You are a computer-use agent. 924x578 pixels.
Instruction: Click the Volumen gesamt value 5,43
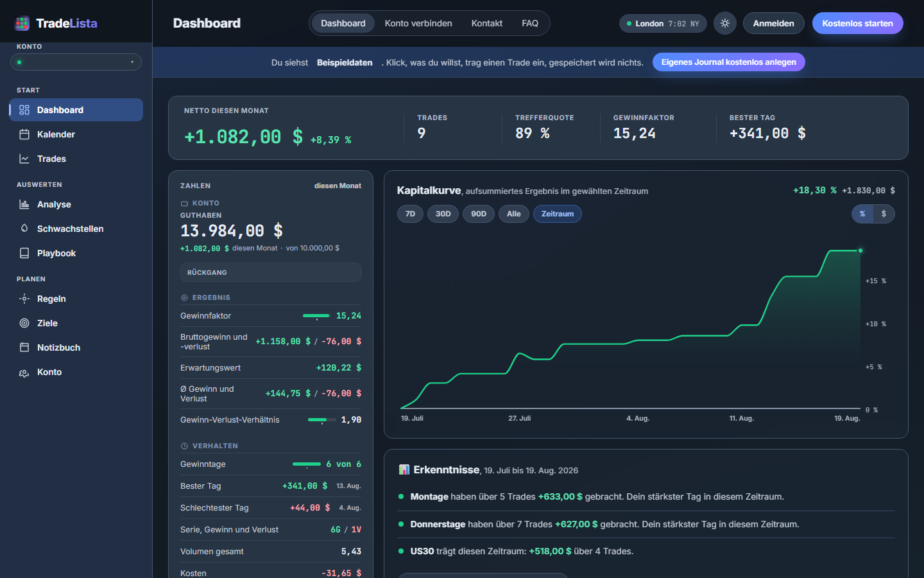351,552
